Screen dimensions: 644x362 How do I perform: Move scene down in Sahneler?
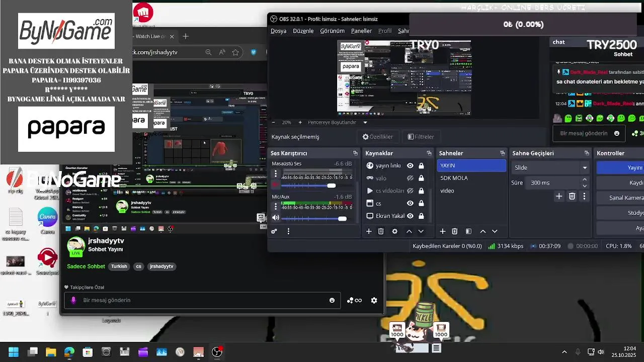(495, 231)
